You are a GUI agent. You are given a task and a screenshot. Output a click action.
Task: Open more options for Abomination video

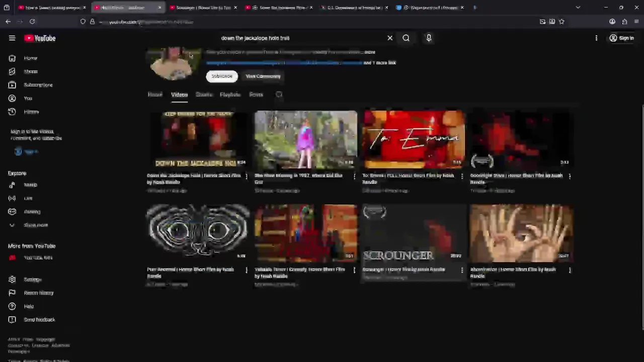570,270
